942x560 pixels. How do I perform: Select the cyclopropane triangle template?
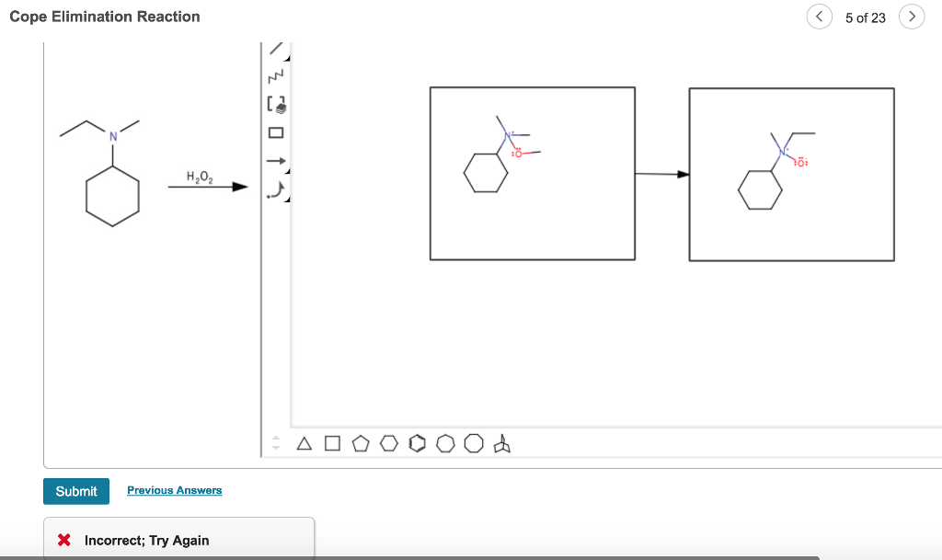pyautogui.click(x=304, y=443)
